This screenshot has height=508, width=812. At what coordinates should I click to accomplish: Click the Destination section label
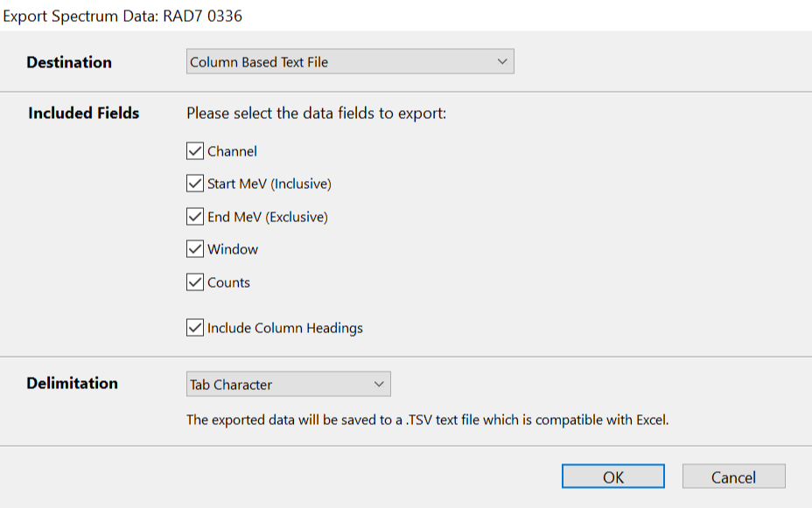pos(69,62)
